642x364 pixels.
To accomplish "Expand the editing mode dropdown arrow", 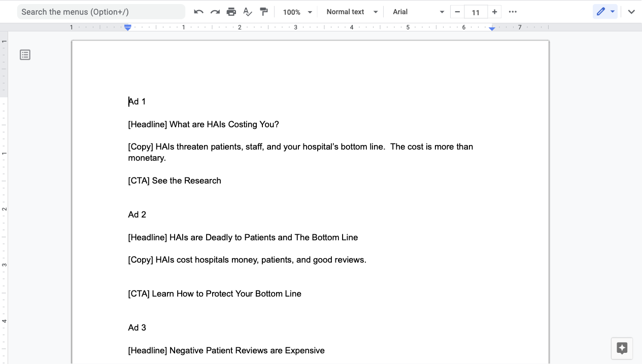I will [x=613, y=12].
